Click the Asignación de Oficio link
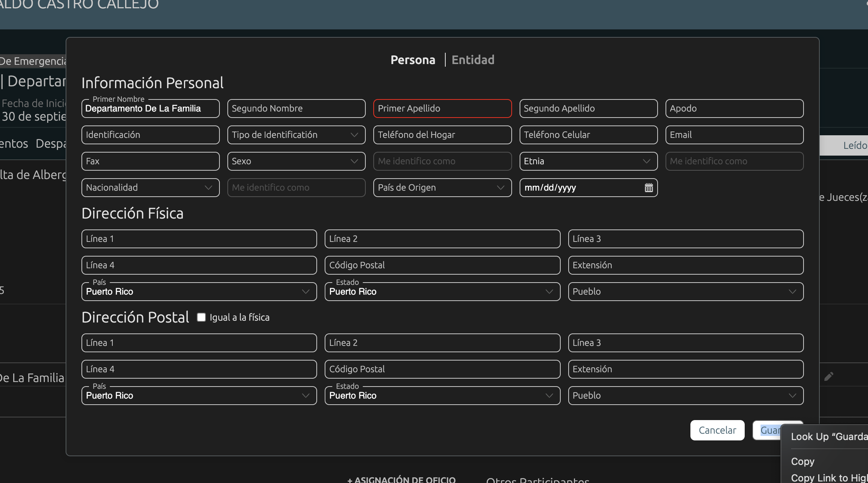Screen dimensions: 868x483 click(x=401, y=480)
